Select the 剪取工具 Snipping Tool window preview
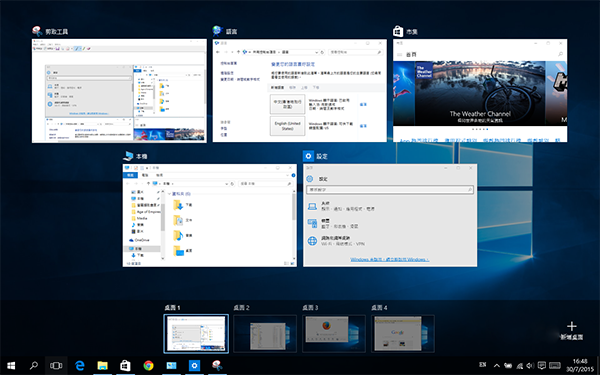 click(x=119, y=91)
